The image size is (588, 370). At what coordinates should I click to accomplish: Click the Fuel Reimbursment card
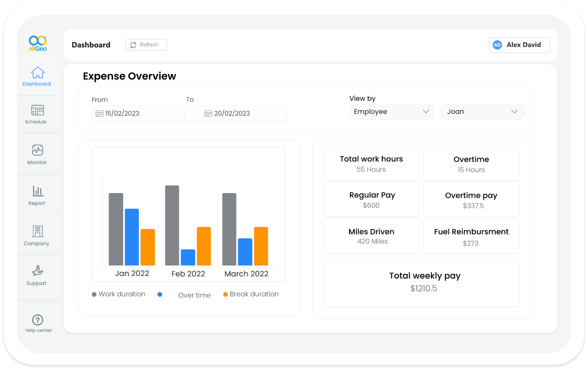pos(472,236)
